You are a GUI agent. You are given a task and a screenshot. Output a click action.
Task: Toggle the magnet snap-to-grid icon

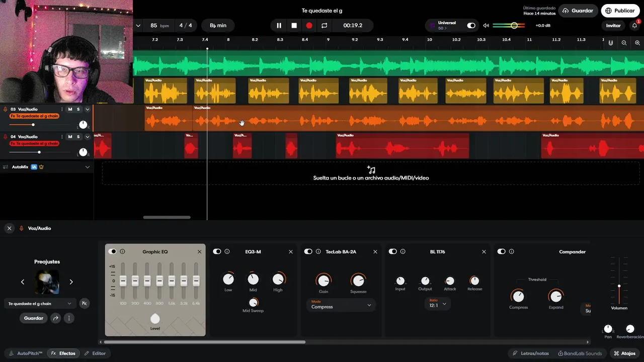pyautogui.click(x=611, y=43)
